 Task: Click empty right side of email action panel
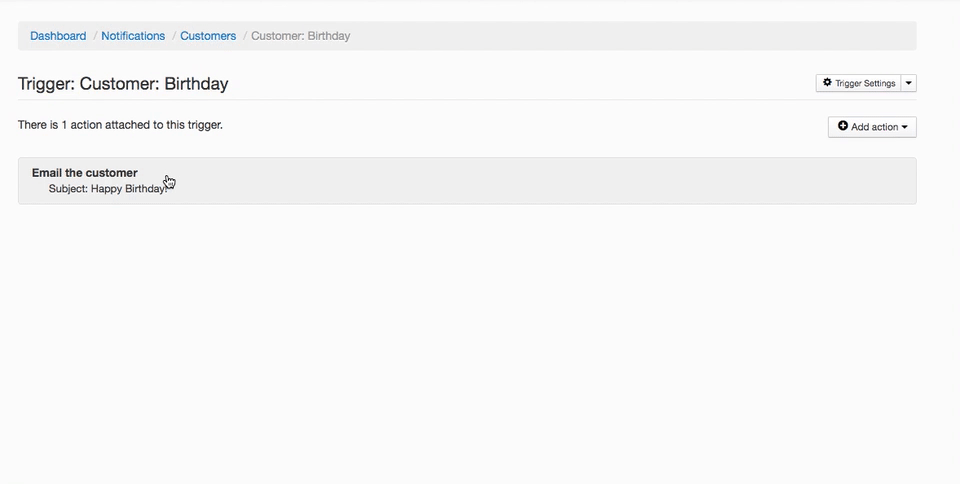coord(600,181)
